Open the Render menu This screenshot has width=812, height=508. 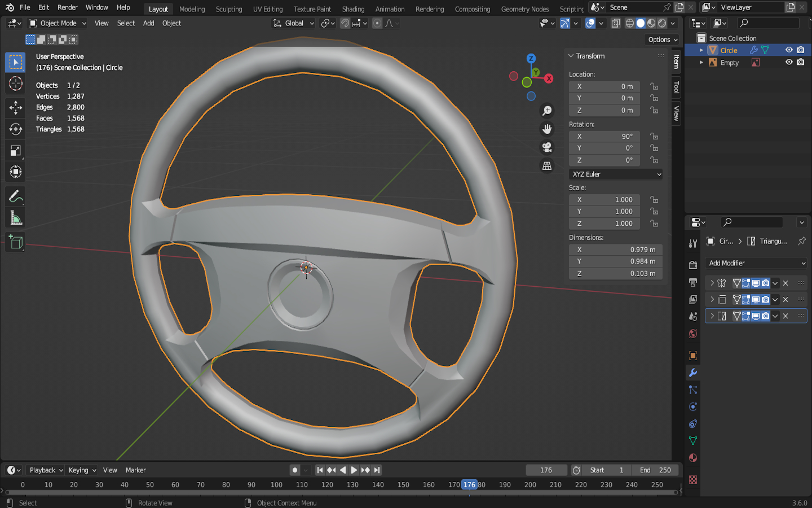click(67, 7)
